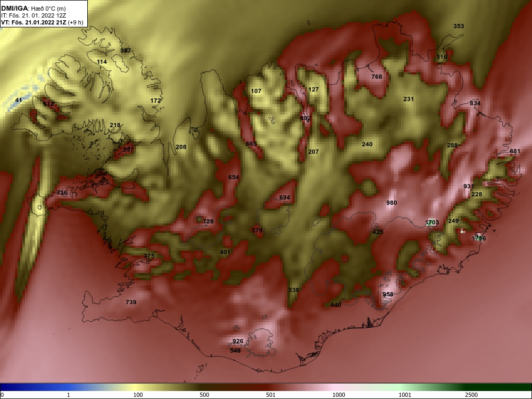Pick the map value 240
The height and width of the screenshot is (399, 532).
click(x=367, y=144)
